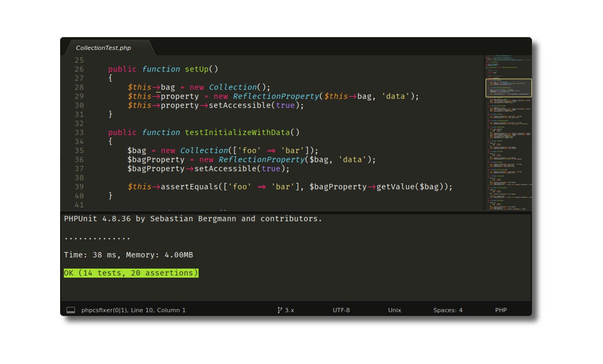Viewport: 603px width, 364px height.
Task: Click the minimap viewport highlight
Action: [509, 88]
